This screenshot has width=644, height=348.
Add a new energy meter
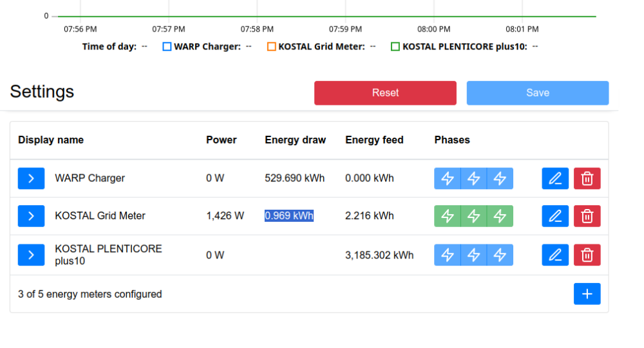pyautogui.click(x=587, y=294)
